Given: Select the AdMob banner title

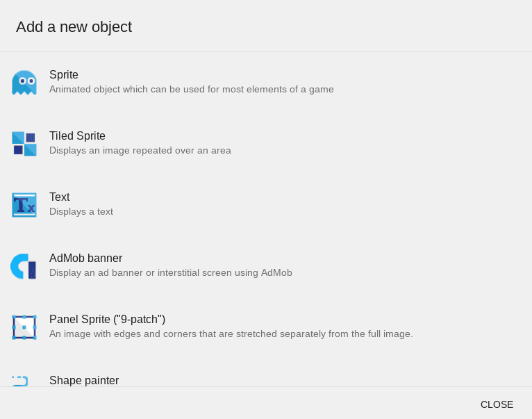Looking at the screenshot, I should pyautogui.click(x=85, y=258).
